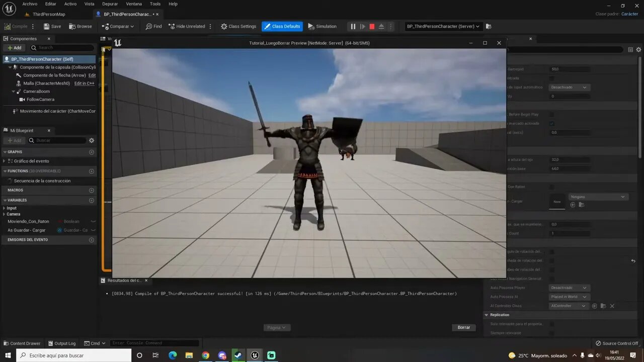Reset rotation property to default
The width and height of the screenshot is (644, 362).
click(x=633, y=260)
